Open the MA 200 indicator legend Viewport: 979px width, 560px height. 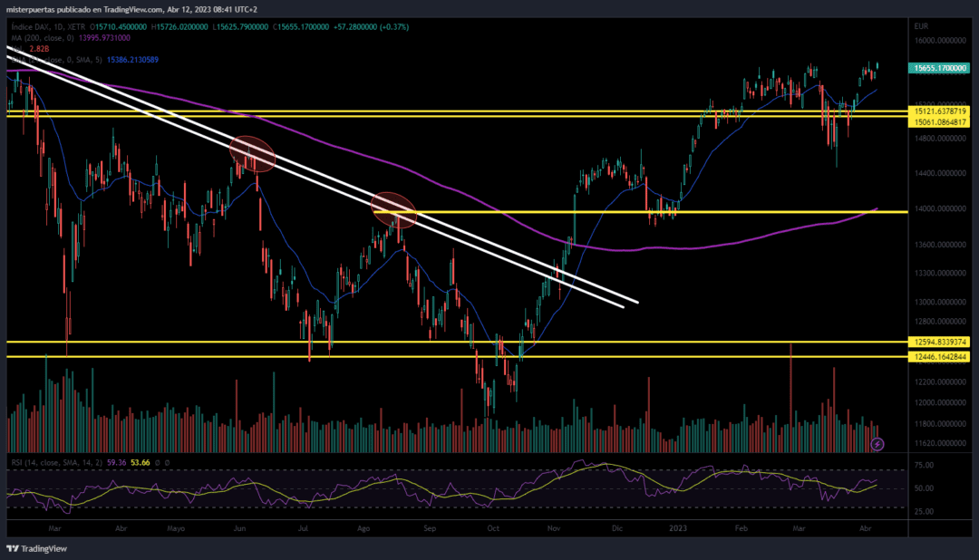(x=43, y=38)
